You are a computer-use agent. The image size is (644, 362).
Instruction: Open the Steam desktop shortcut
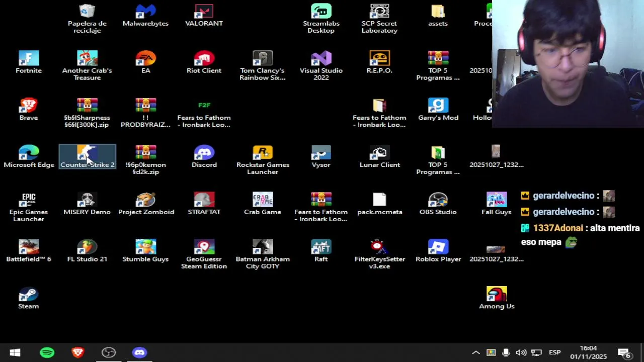point(29,299)
